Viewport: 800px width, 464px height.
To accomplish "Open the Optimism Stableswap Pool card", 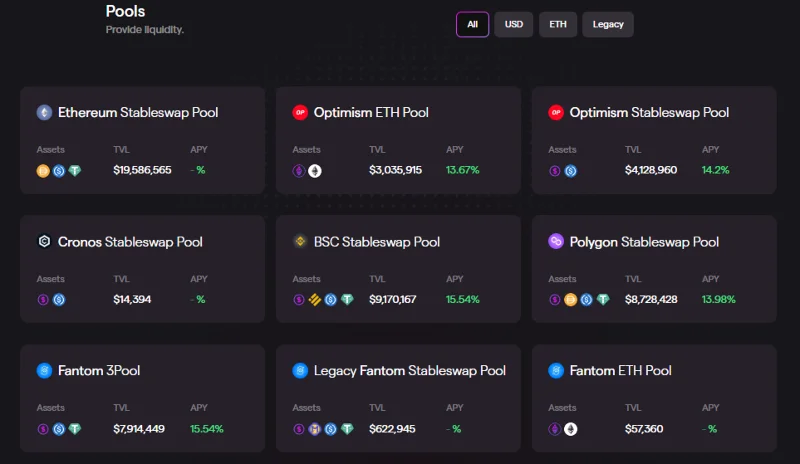I will click(654, 140).
